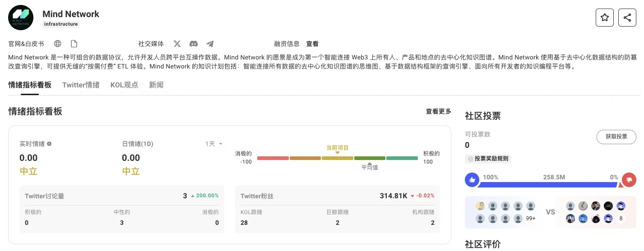Click the Mind Network logo thumbnail

[21, 18]
